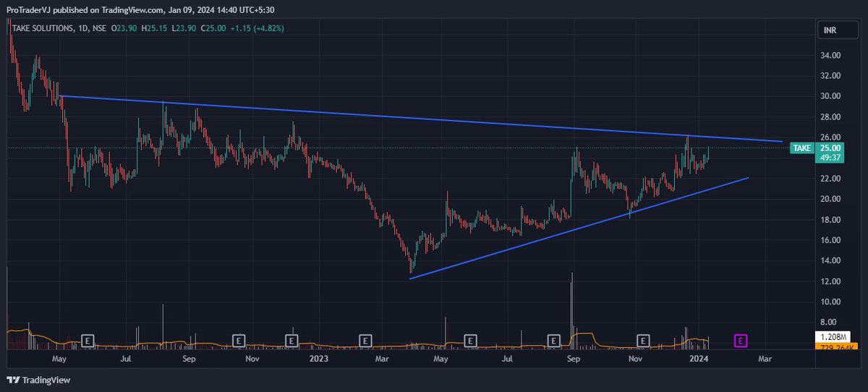Click the 26.00 price axis label

829,137
